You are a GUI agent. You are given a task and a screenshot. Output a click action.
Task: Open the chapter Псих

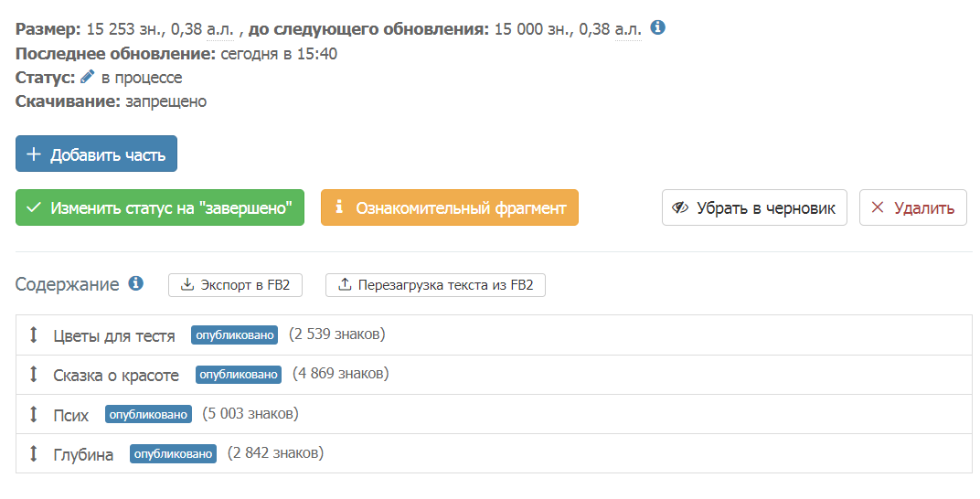pos(70,415)
